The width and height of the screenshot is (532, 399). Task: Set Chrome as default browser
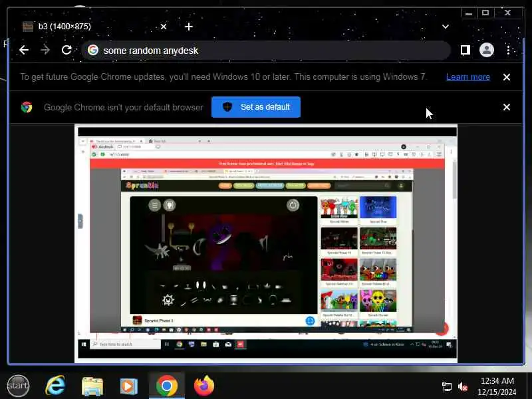pyautogui.click(x=256, y=107)
